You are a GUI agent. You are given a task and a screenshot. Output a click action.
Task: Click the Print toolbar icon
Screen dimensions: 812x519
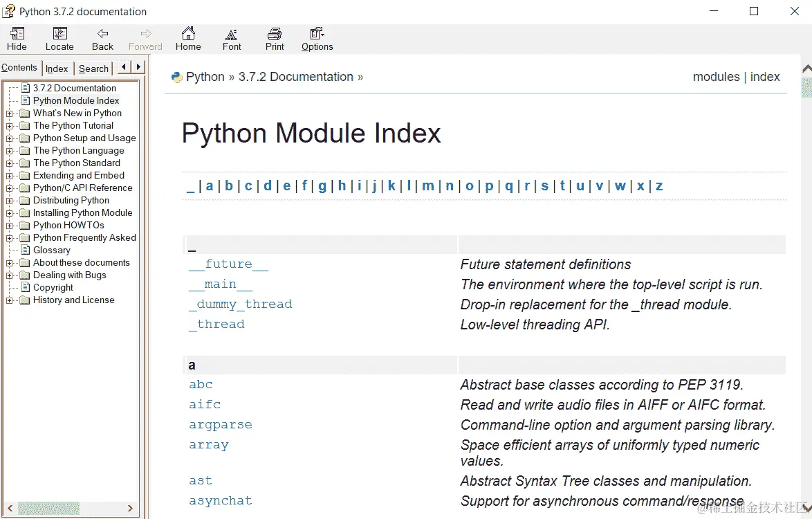click(275, 34)
